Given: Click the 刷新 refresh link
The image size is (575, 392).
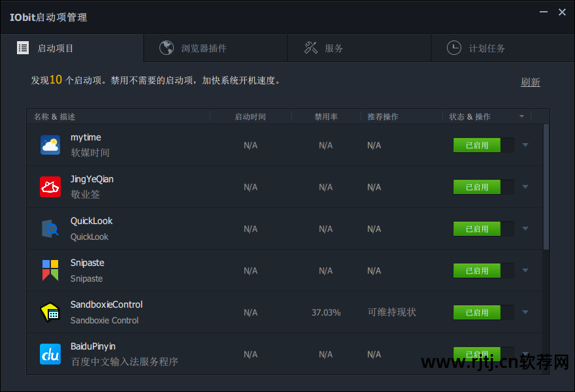Looking at the screenshot, I should (x=530, y=82).
